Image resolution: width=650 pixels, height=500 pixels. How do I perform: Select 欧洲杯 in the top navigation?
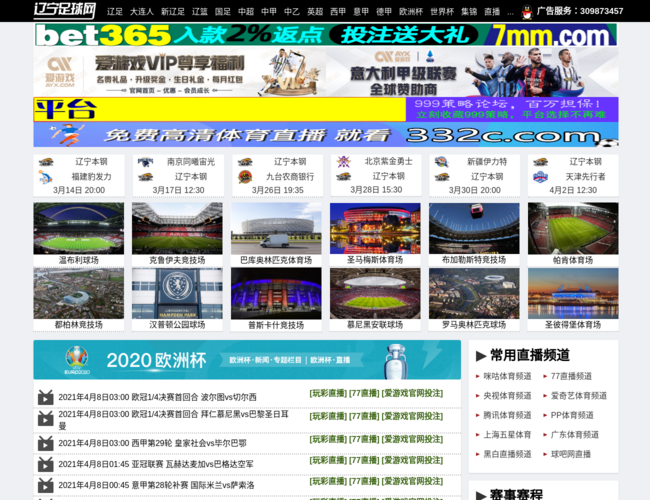pyautogui.click(x=411, y=12)
